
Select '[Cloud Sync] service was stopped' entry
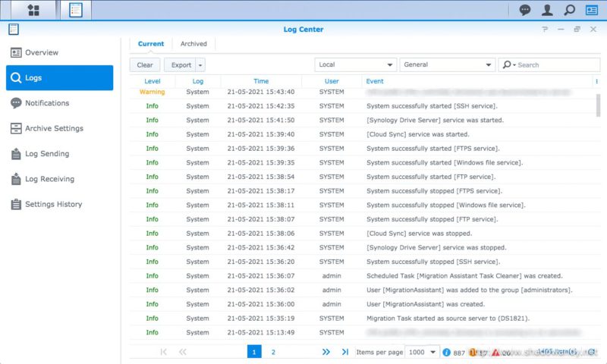pos(363,234)
